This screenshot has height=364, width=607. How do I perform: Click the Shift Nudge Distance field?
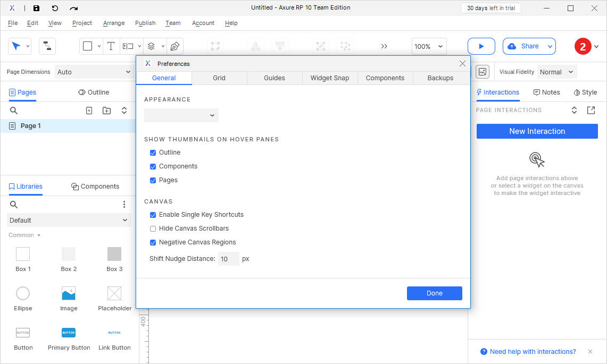228,259
